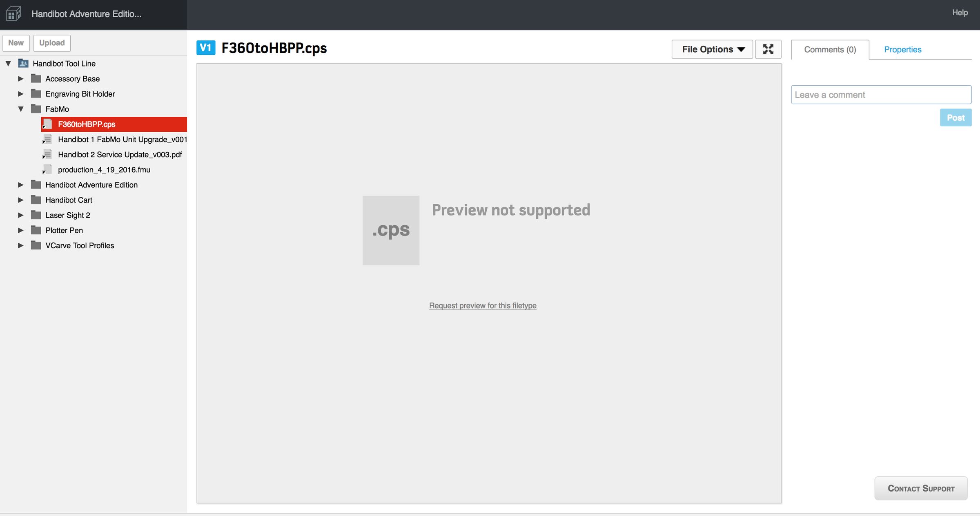This screenshot has width=980, height=516.
Task: Click the production_4_19_2016.fmu file icon
Action: click(47, 169)
